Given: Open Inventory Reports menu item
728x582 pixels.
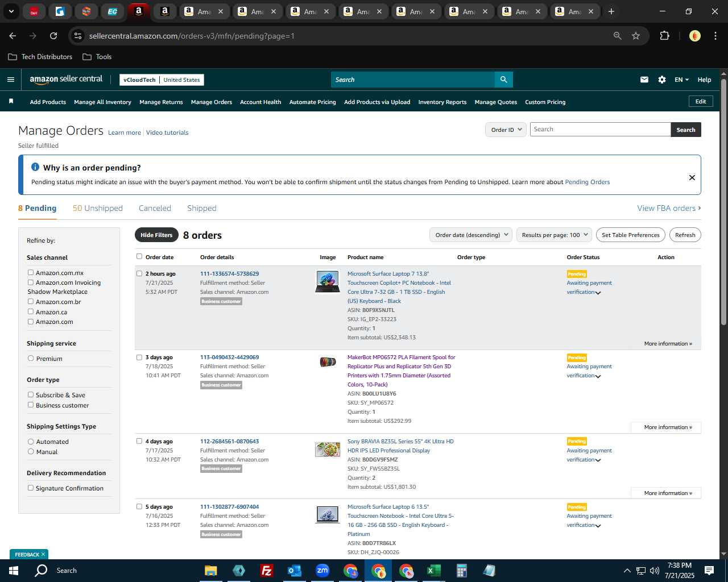Looking at the screenshot, I should [x=442, y=102].
